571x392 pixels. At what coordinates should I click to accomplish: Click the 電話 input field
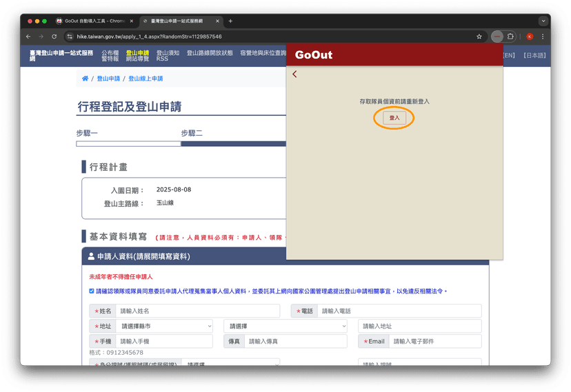399,311
